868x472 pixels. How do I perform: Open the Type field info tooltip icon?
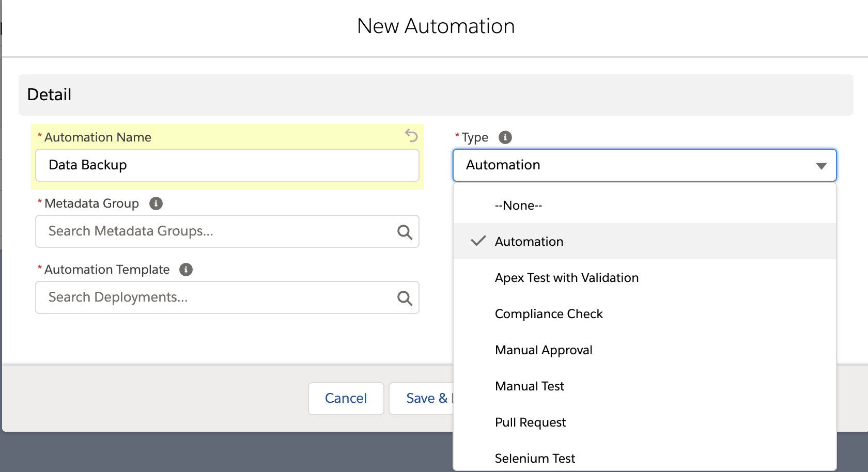tap(505, 137)
